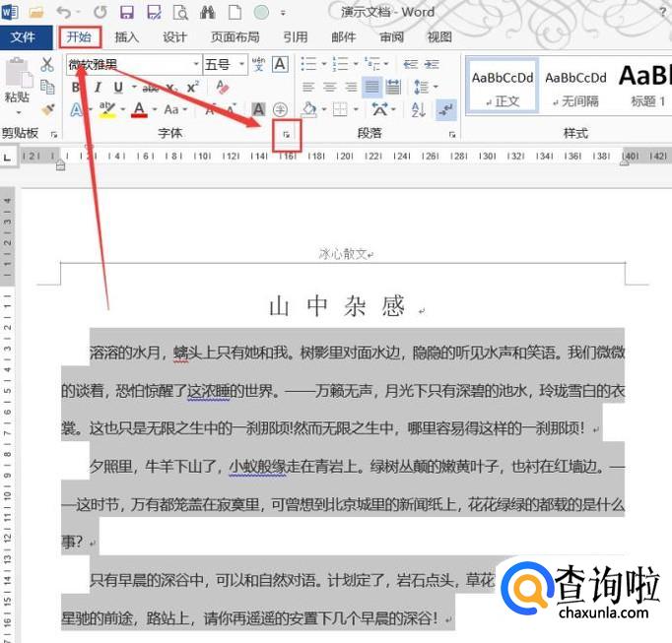Click the Paste clipboard icon
The width and height of the screenshot is (672, 643).
(18, 73)
